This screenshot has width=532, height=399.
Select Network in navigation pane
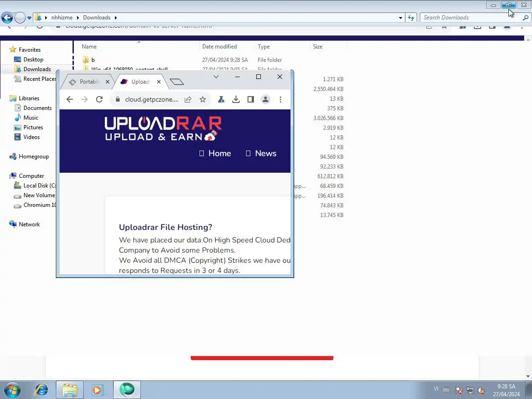point(29,224)
